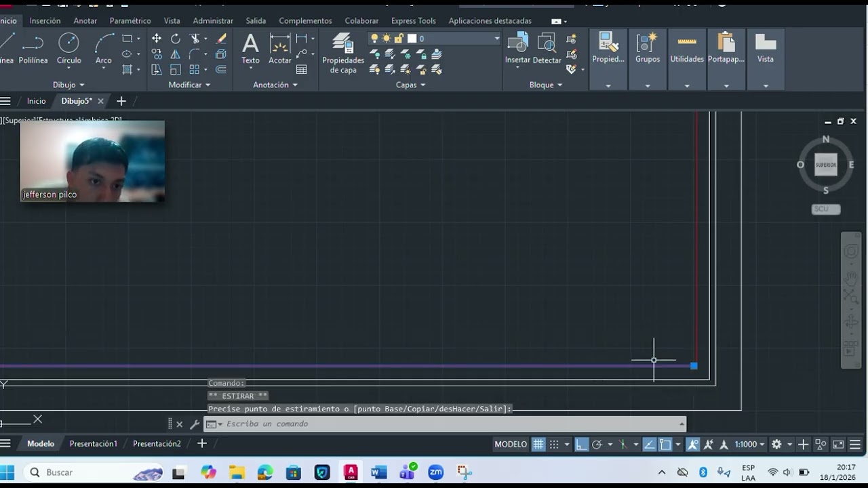Select the Arco tool
This screenshot has width=868, height=488.
click(x=103, y=49)
